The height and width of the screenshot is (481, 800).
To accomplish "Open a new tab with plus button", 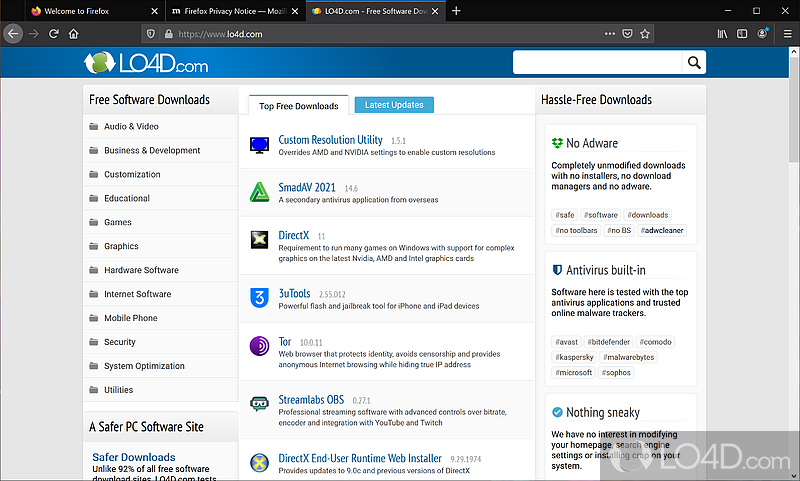I will tap(456, 11).
